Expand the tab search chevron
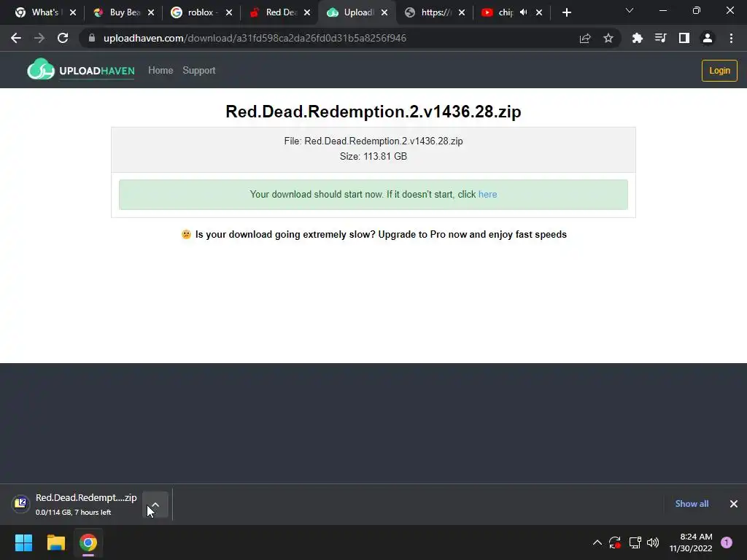The image size is (747, 560). tap(630, 10)
